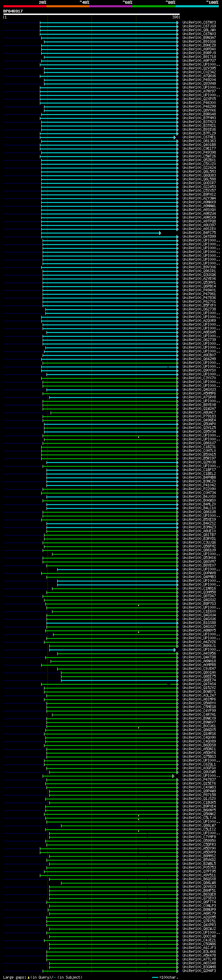Select label UniRef100_C4JE21
This screenshot has width=222, height=980.
point(199,940)
